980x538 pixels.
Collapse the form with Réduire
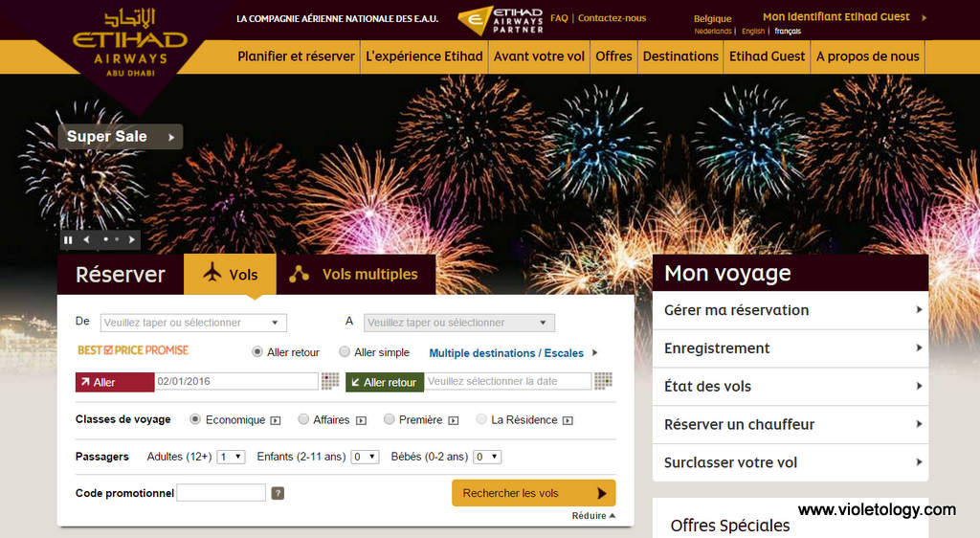[x=593, y=516]
